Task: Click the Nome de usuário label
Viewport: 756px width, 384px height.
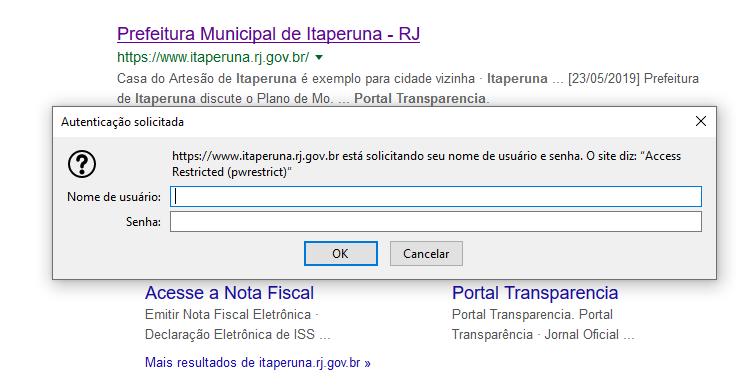Action: tap(114, 197)
